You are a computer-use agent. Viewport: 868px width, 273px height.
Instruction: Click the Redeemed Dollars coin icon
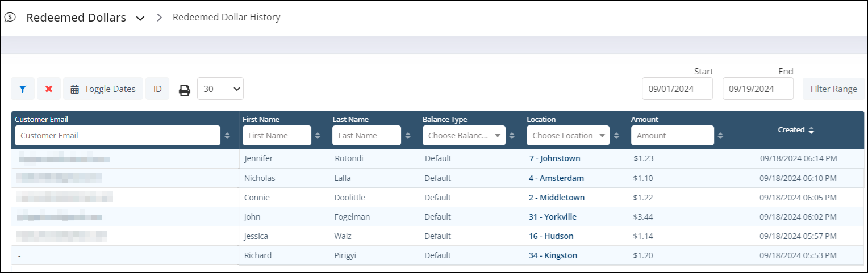(10, 18)
